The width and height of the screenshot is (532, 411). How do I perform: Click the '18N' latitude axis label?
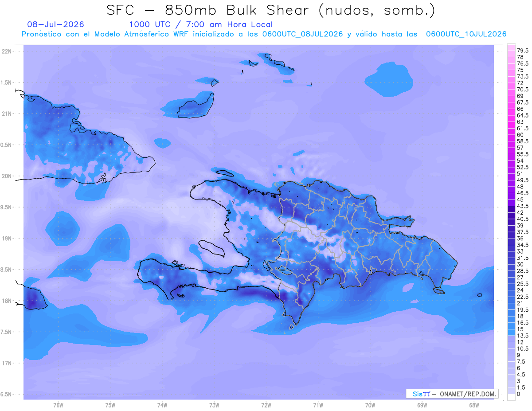point(8,301)
